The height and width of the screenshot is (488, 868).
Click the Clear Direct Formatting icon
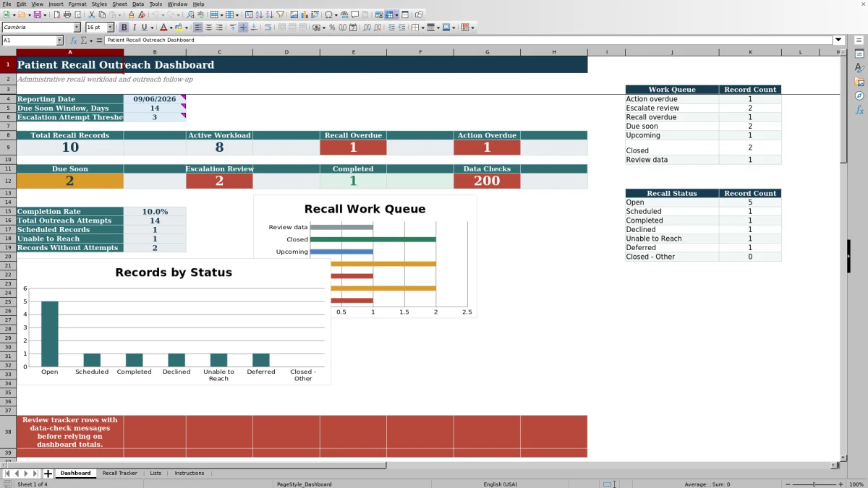point(142,14)
